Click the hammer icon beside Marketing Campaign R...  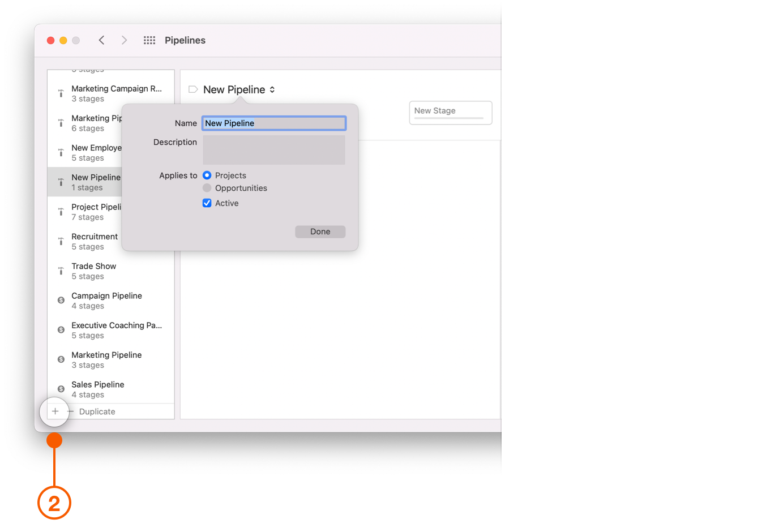point(61,93)
